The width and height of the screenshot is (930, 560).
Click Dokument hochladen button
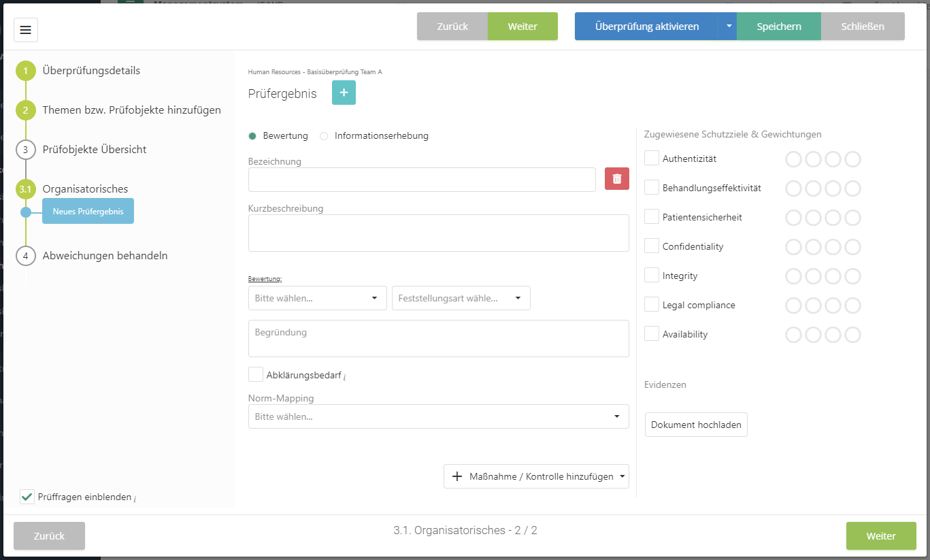(696, 425)
